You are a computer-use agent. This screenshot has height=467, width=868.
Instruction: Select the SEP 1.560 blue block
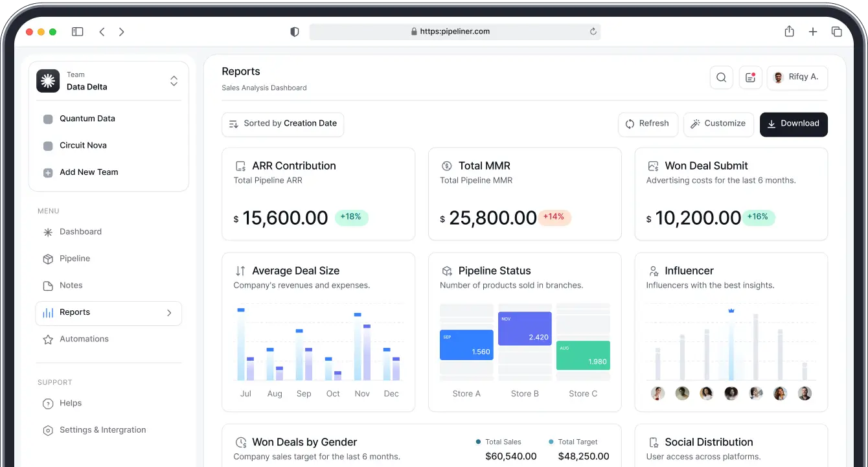(466, 345)
